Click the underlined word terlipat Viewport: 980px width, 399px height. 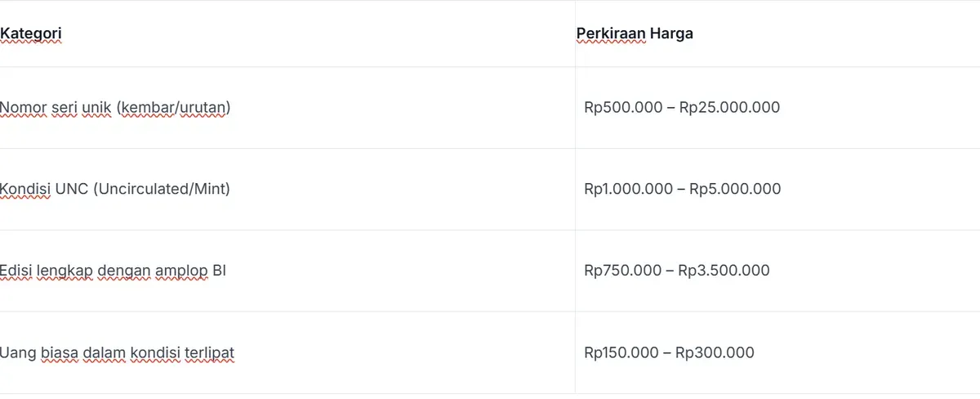(210, 352)
